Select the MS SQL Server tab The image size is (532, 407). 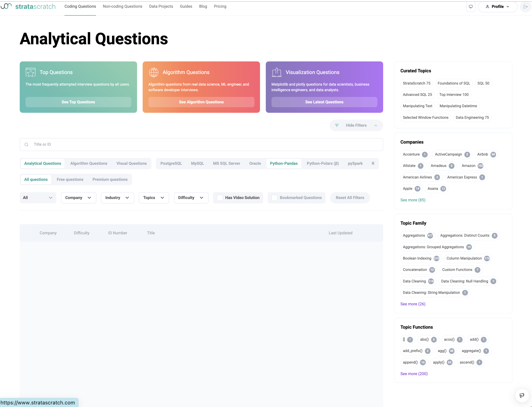coord(226,163)
